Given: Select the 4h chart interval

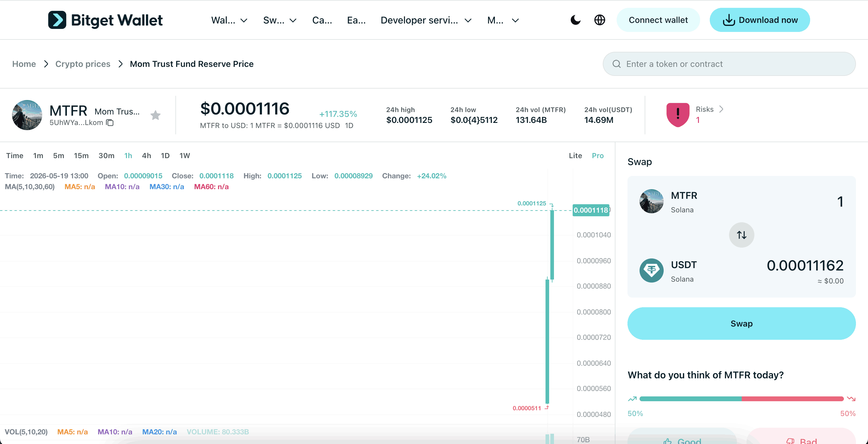Looking at the screenshot, I should click(146, 156).
